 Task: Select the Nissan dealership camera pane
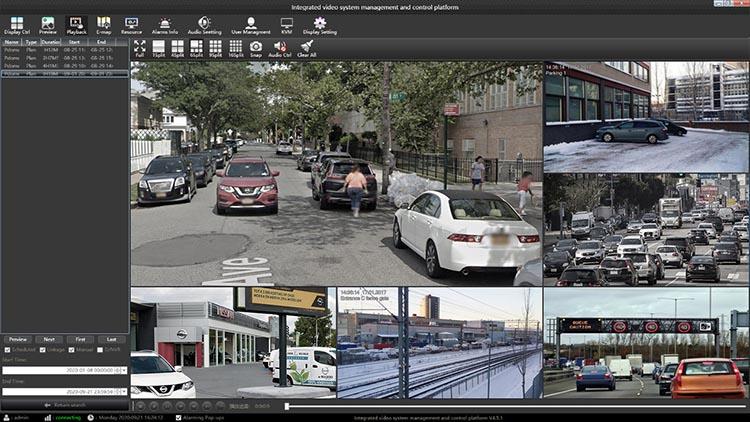[x=233, y=343]
